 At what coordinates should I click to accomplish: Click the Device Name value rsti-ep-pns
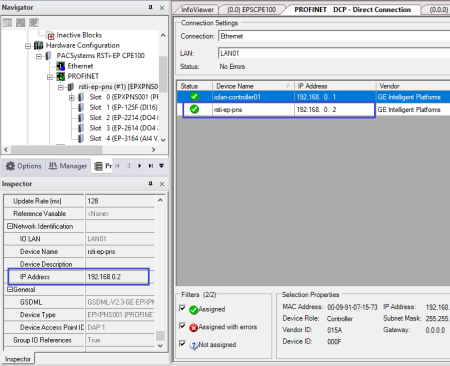[x=120, y=252]
